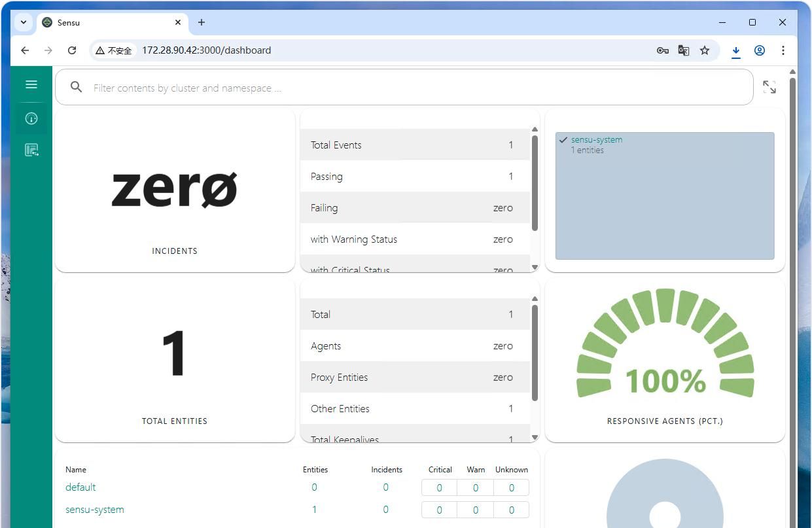This screenshot has width=812, height=528.
Task: Open the Chrome profile icon
Action: click(x=760, y=50)
